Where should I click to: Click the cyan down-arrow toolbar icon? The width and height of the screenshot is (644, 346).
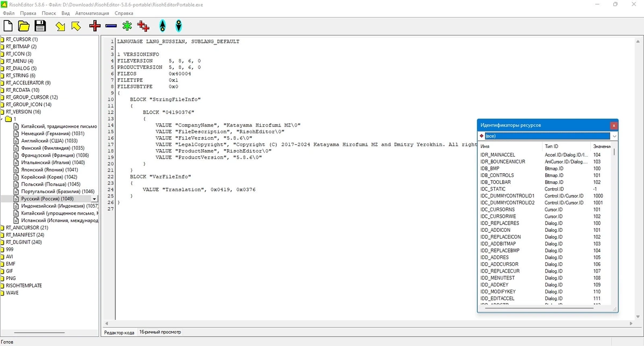[179, 26]
